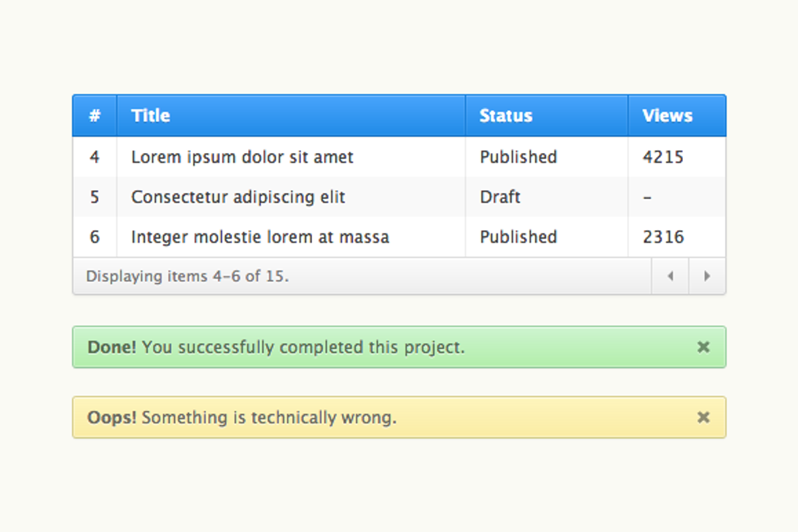This screenshot has width=798, height=532.
Task: Click the Displaying items 4–6 of 15 text
Action: [x=188, y=276]
